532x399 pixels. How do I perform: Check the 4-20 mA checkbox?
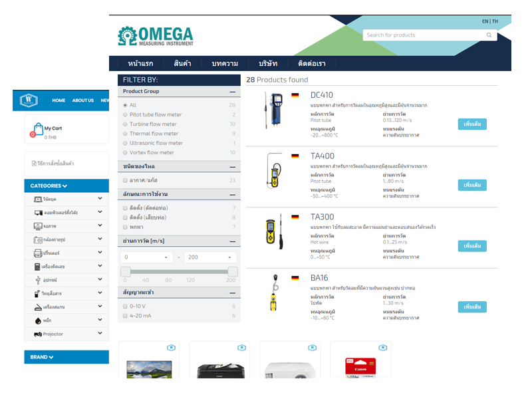(125, 316)
